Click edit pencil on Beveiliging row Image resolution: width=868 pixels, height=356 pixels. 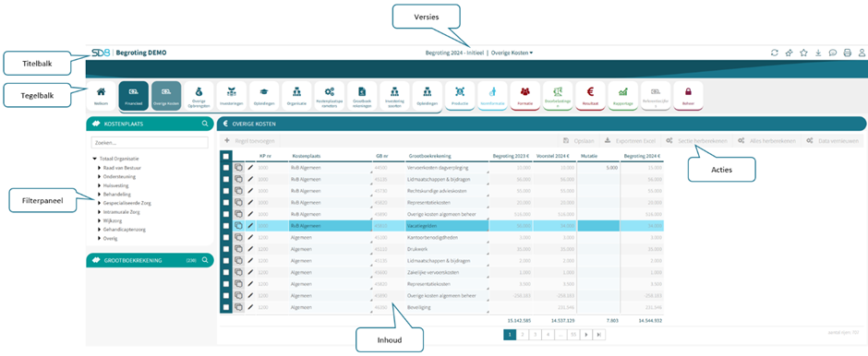pos(251,307)
